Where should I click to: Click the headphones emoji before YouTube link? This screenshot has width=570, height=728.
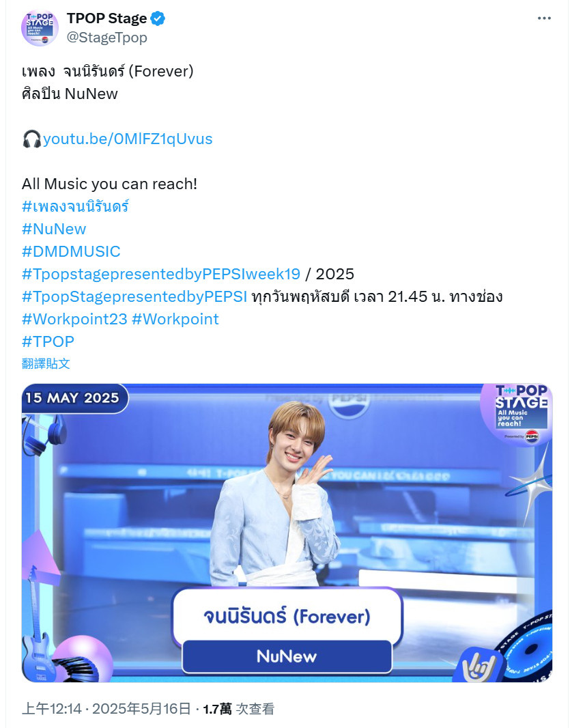(31, 139)
